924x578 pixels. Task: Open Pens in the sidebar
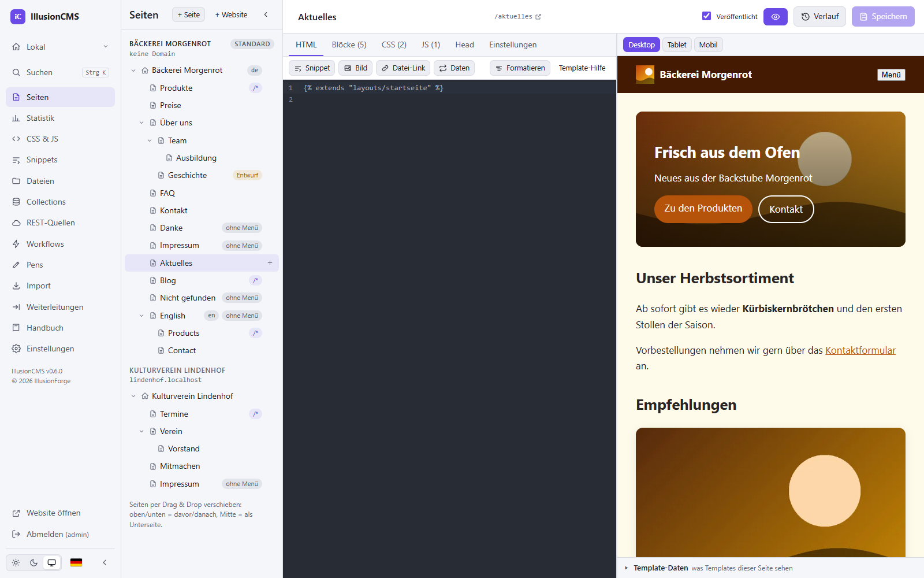60,265
